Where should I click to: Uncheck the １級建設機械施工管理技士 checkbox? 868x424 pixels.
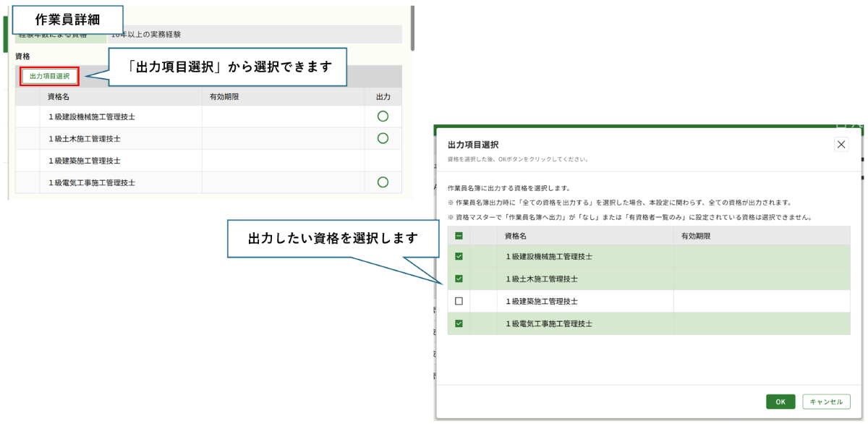[459, 256]
